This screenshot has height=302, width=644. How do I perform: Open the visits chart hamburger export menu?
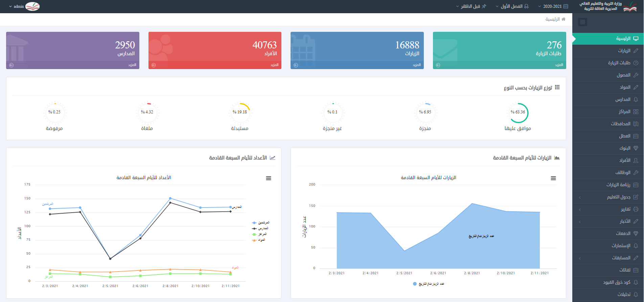[553, 178]
